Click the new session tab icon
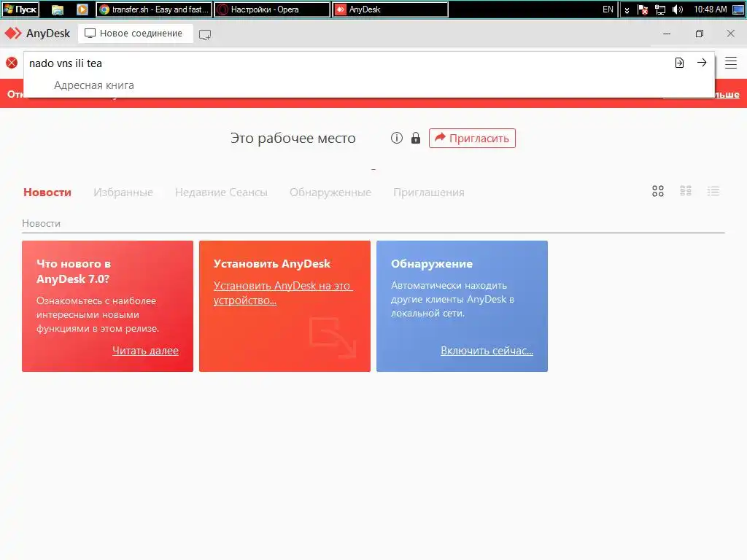The height and width of the screenshot is (560, 747). (205, 34)
